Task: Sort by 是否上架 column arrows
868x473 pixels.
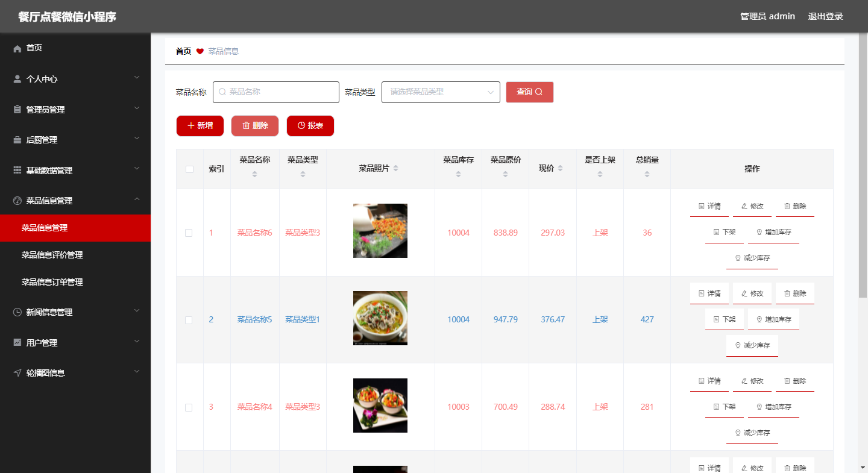Action: [x=600, y=174]
